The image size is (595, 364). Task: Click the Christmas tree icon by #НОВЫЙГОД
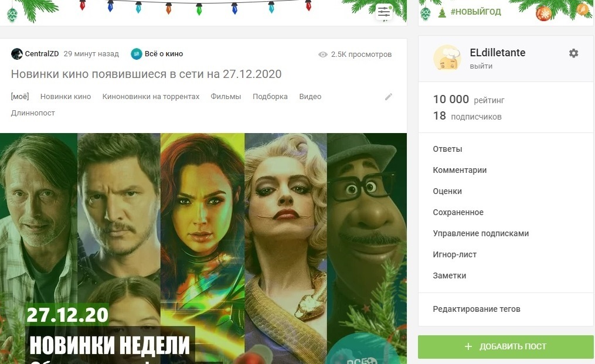441,12
